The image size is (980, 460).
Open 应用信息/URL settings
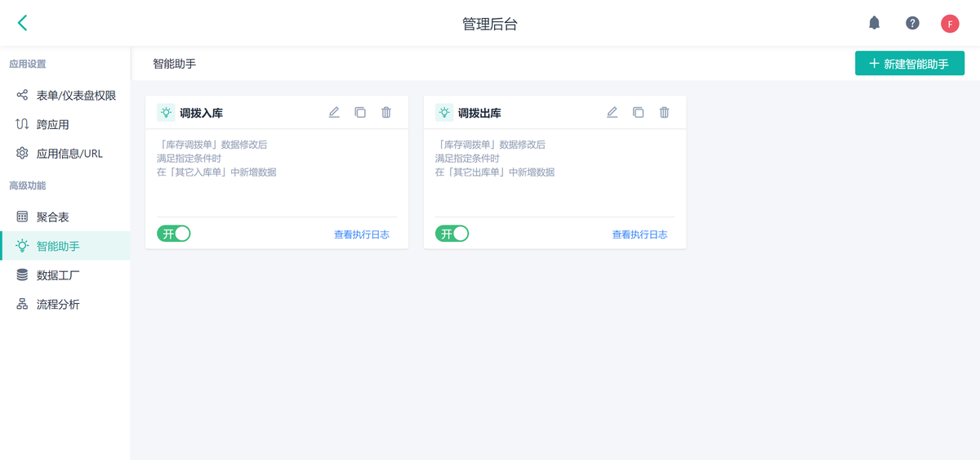(x=65, y=153)
